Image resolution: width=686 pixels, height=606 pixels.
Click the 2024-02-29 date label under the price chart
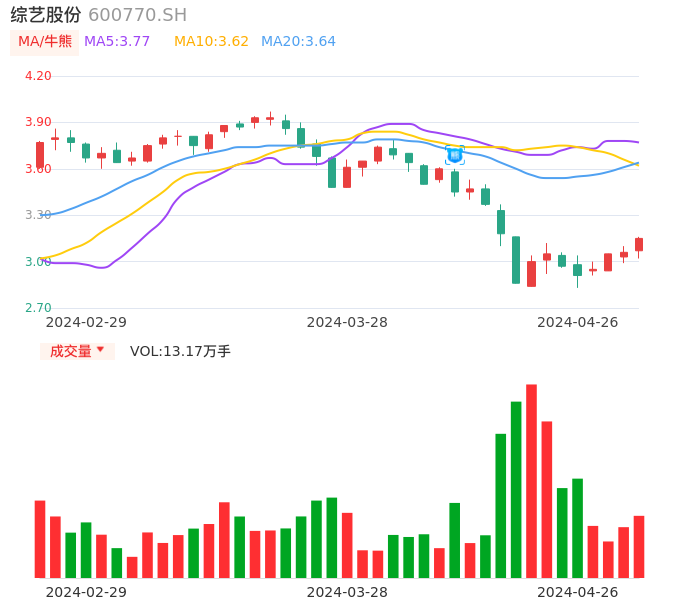click(x=87, y=322)
